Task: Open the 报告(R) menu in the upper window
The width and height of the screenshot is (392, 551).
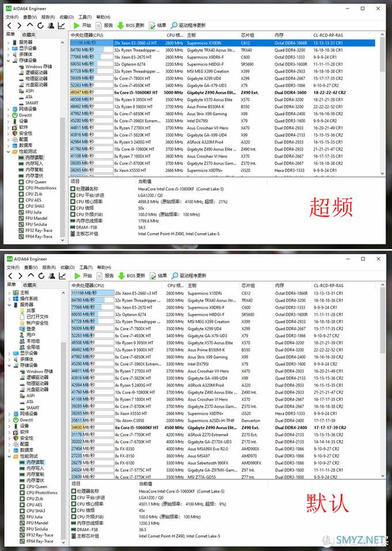Action: pyautogui.click(x=48, y=17)
